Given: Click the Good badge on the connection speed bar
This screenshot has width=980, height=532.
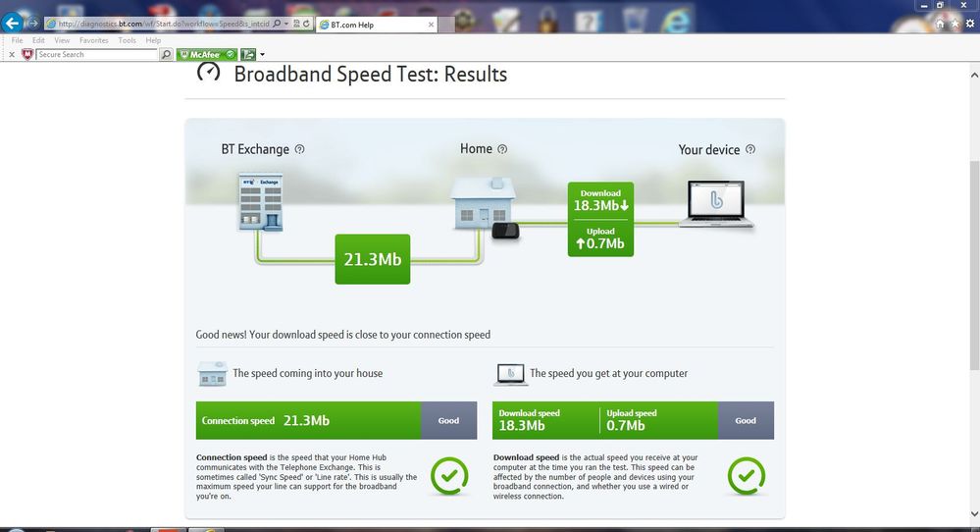Looking at the screenshot, I should point(448,420).
